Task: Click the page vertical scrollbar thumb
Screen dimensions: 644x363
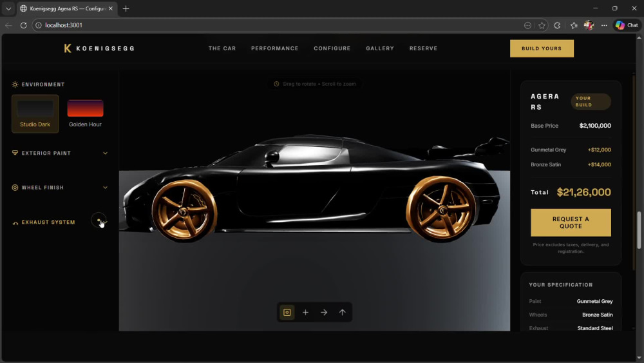Action: (x=639, y=230)
